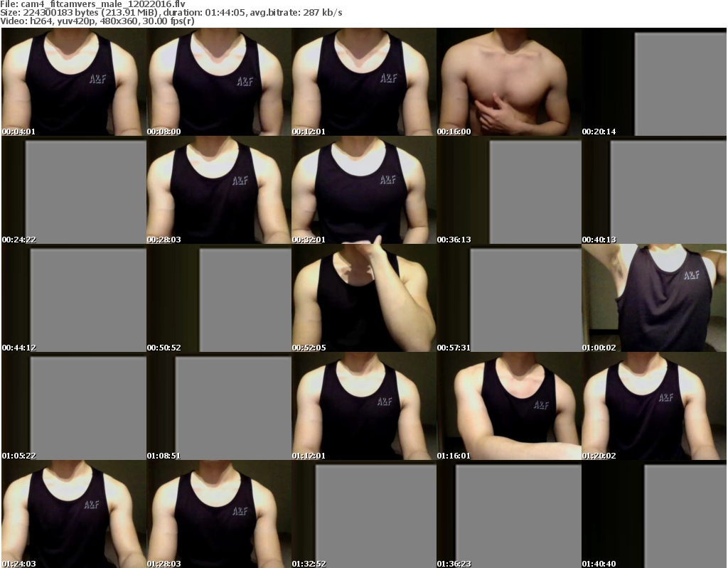Select the thumbnail stamped 00:04:01

[74, 82]
